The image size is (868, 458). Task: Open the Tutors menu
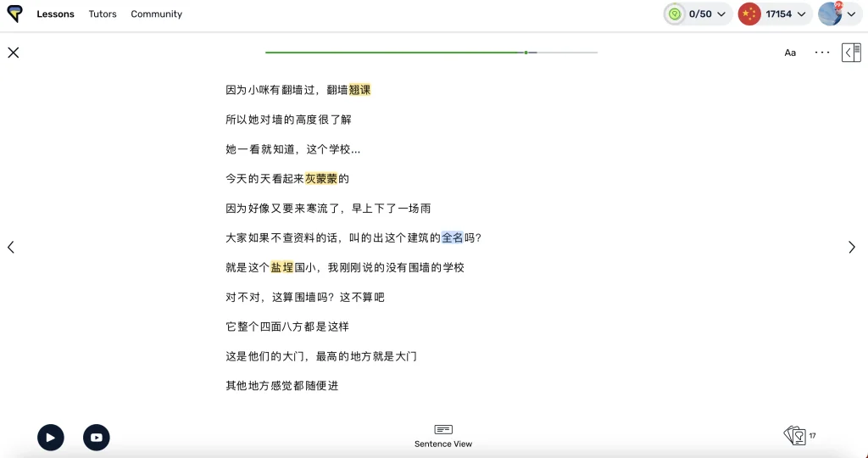pos(103,14)
